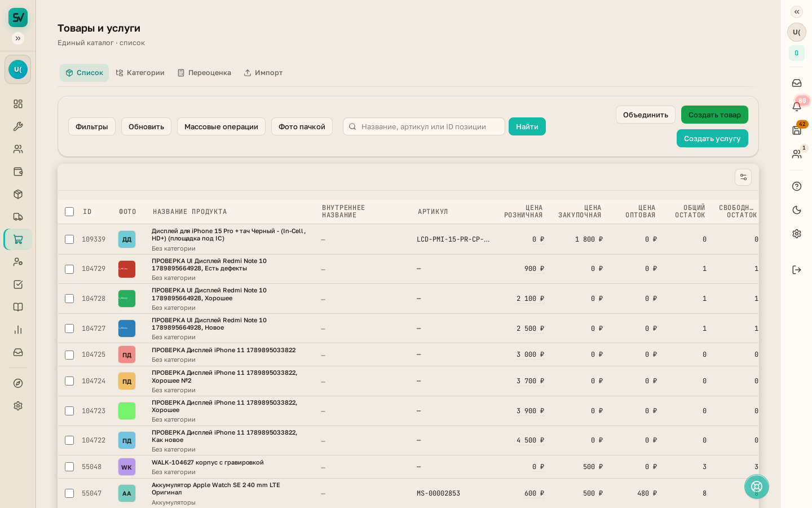Open the bar chart reports icon in sidebar
The height and width of the screenshot is (508, 812).
coord(18,330)
